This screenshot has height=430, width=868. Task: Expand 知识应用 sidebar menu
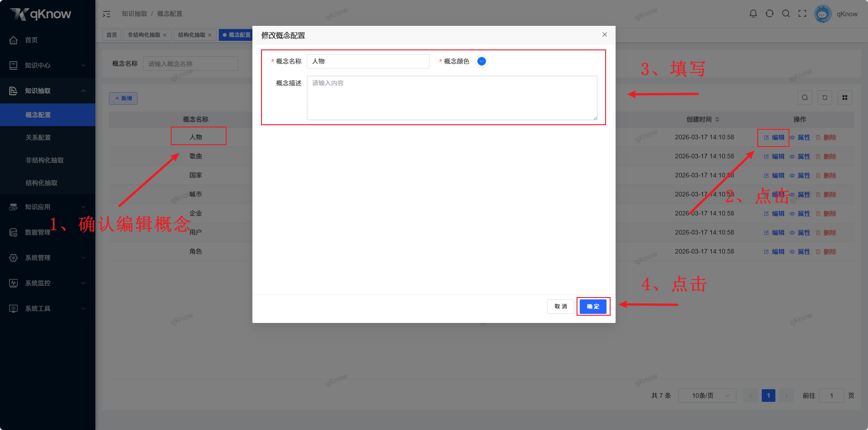(x=48, y=207)
